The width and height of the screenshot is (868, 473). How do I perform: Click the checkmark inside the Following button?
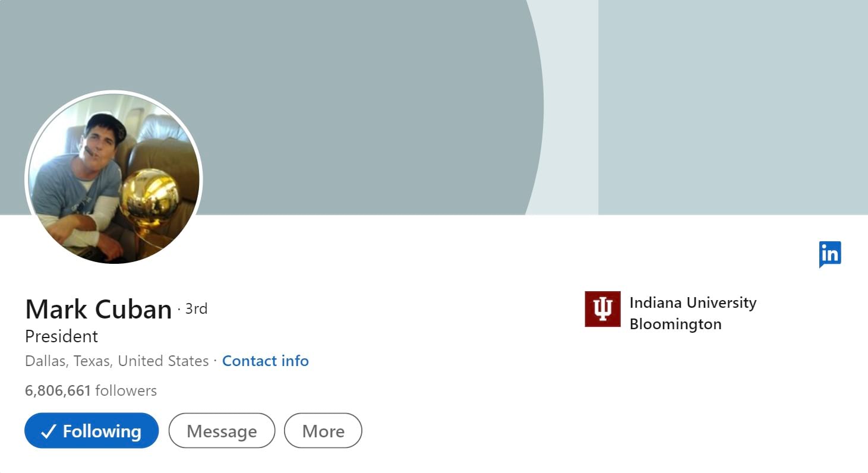coord(49,431)
